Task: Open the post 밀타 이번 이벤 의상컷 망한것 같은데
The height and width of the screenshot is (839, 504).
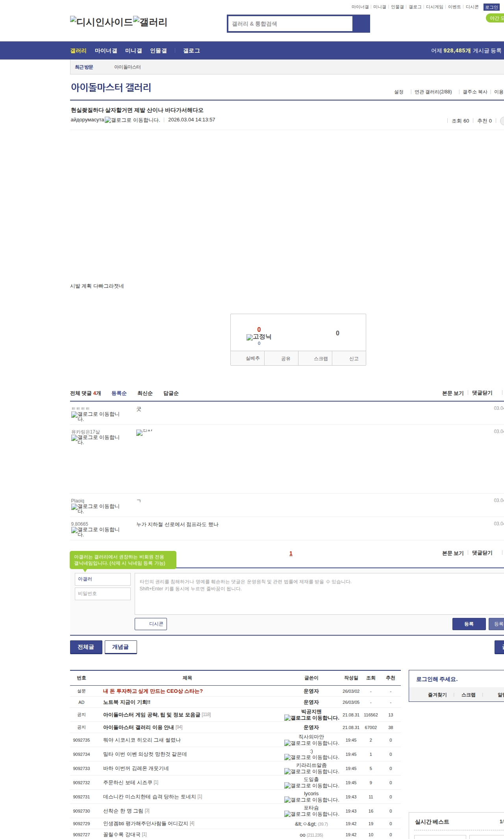Action: [145, 754]
